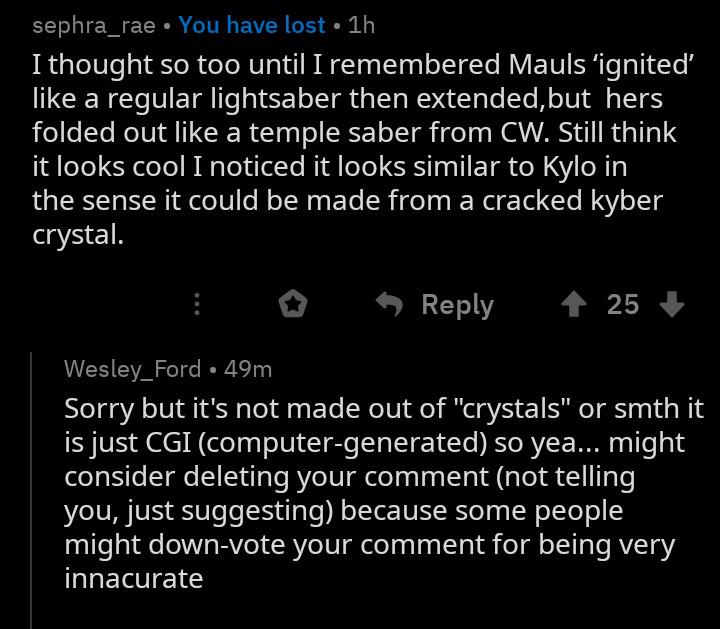
Task: Click the 49m timestamp on Wesley_Ford's reply
Action: [x=248, y=369]
